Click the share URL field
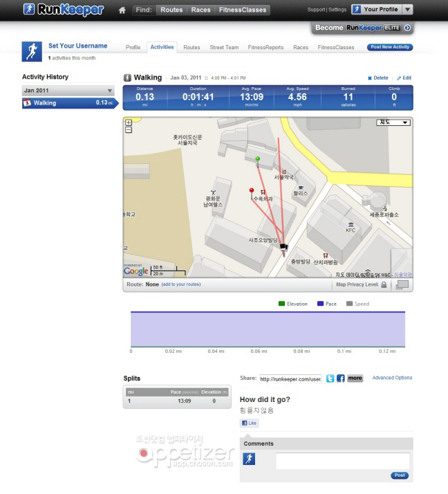Screen dimensions: 448x494 click(290, 379)
